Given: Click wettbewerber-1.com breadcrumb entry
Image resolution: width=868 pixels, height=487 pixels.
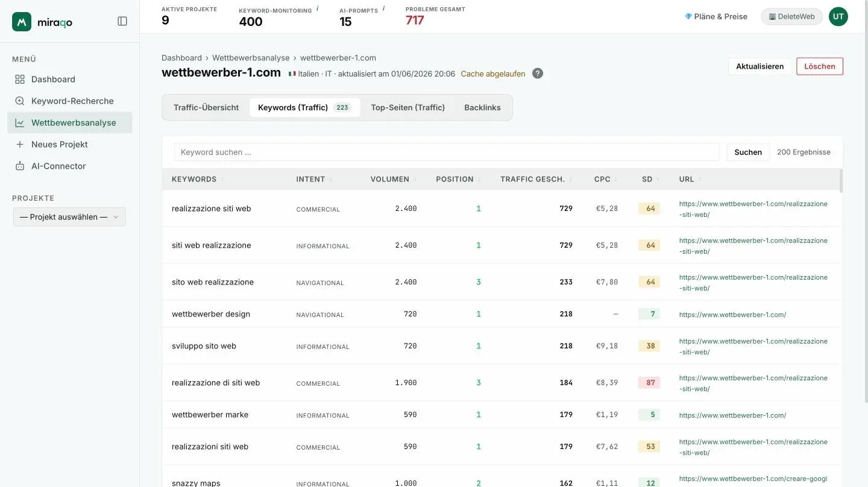Looking at the screenshot, I should pyautogui.click(x=338, y=58).
